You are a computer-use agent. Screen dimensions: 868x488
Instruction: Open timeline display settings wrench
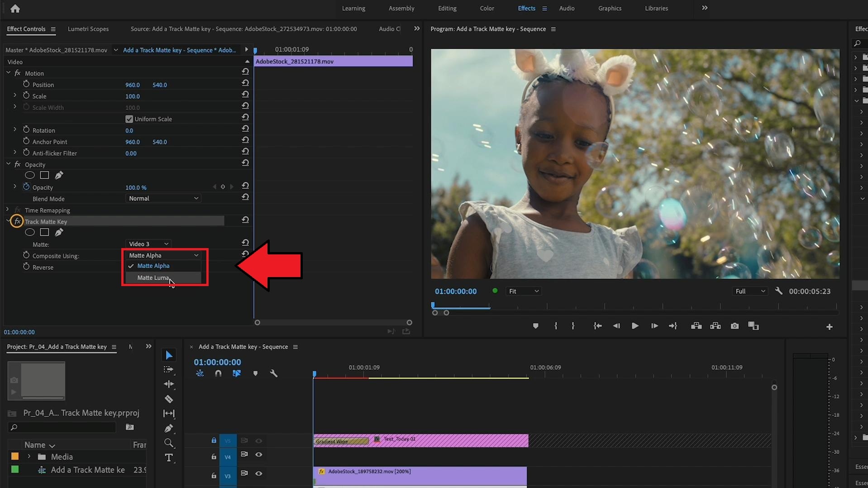pyautogui.click(x=274, y=373)
